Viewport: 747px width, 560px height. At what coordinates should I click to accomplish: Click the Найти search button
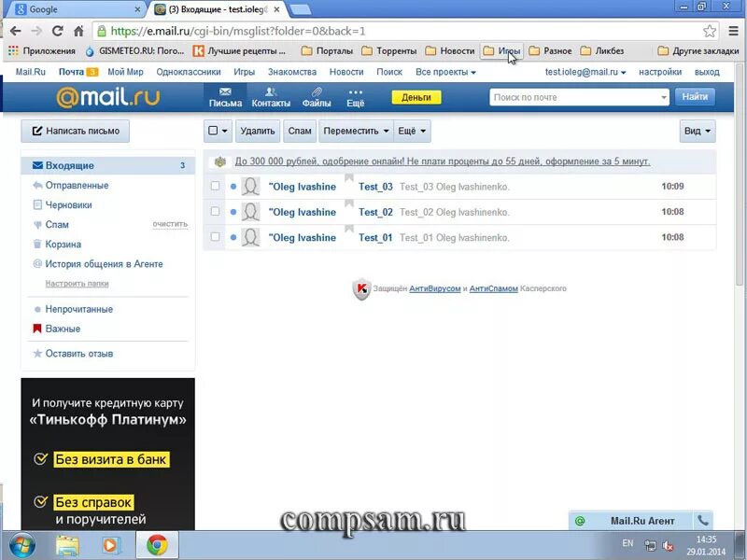click(x=695, y=97)
